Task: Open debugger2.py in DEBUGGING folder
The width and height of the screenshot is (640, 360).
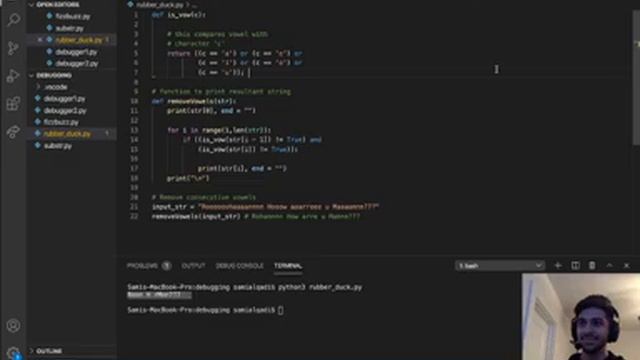Action: [64, 111]
